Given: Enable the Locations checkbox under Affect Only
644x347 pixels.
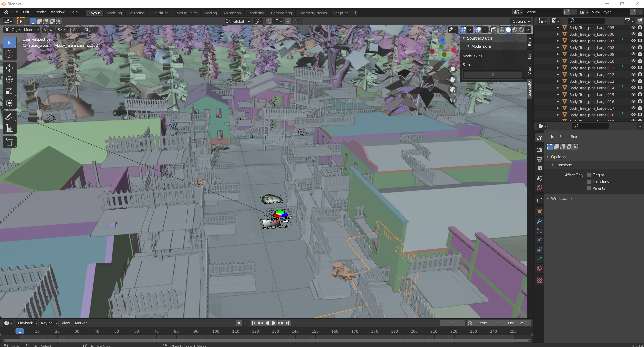Looking at the screenshot, I should click(589, 182).
